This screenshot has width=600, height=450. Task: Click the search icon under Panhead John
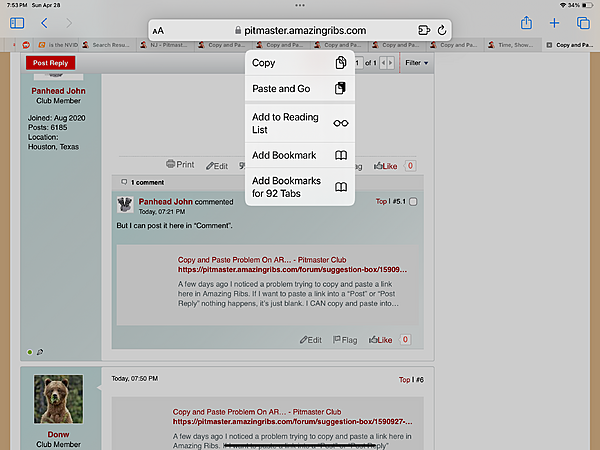click(40, 352)
